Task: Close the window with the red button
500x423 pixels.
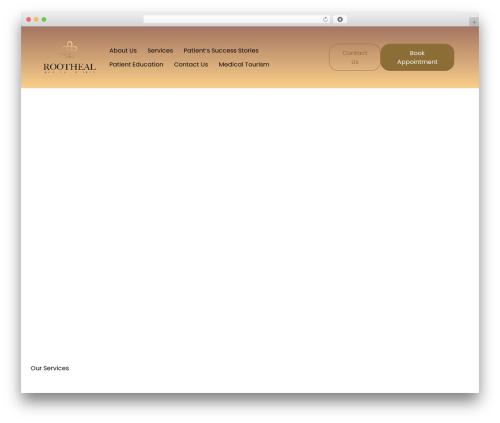Action: click(x=29, y=20)
